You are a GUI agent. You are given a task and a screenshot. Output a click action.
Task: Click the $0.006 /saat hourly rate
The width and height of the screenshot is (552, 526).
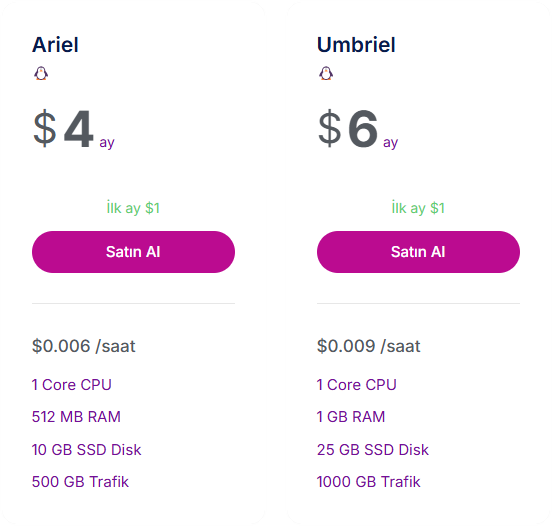pos(84,346)
